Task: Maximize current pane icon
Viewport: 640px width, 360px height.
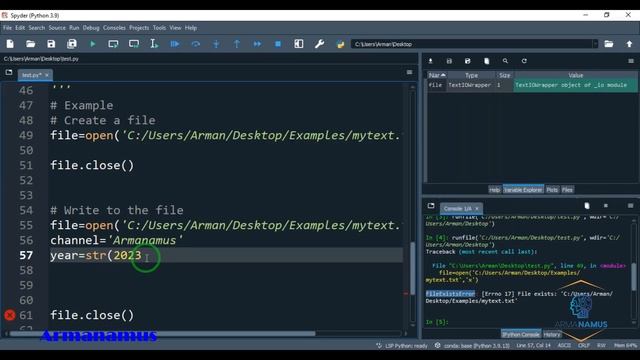Action: [299, 44]
